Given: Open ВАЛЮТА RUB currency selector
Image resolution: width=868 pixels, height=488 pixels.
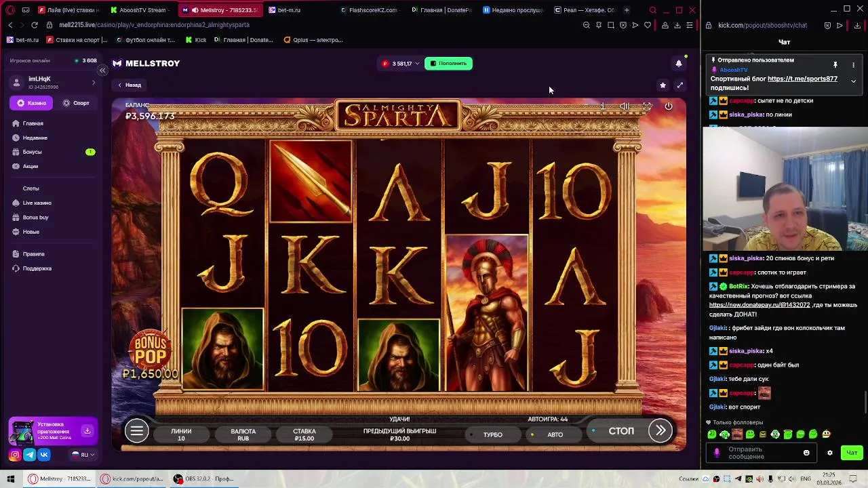Looking at the screenshot, I should coord(243,434).
